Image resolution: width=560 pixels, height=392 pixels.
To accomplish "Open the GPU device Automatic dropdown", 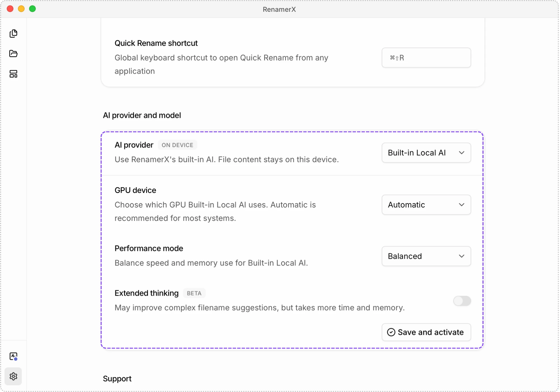I will click(426, 205).
